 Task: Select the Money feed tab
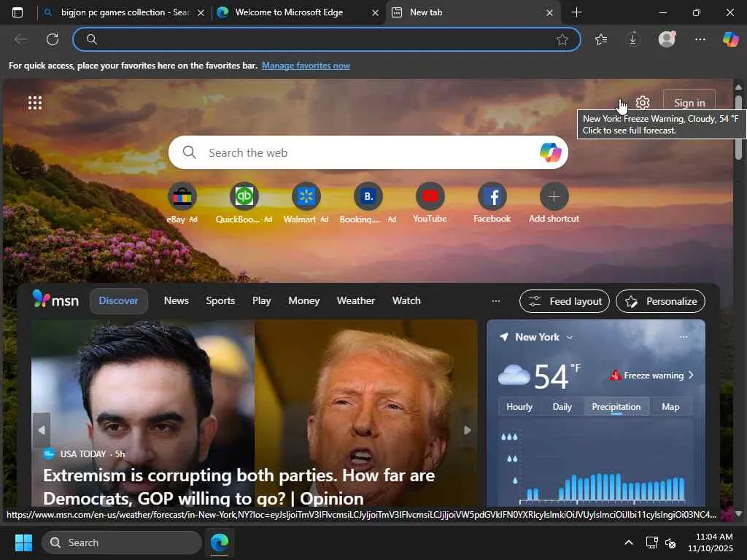coord(304,301)
